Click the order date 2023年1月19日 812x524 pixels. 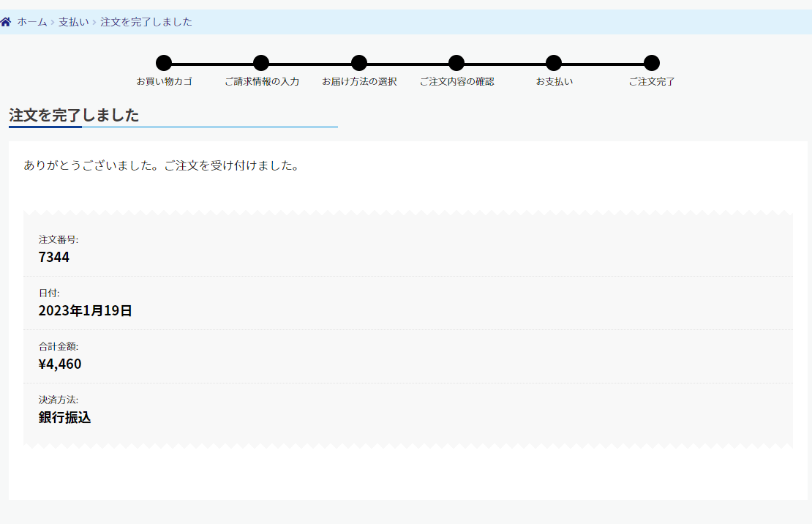[85, 310]
